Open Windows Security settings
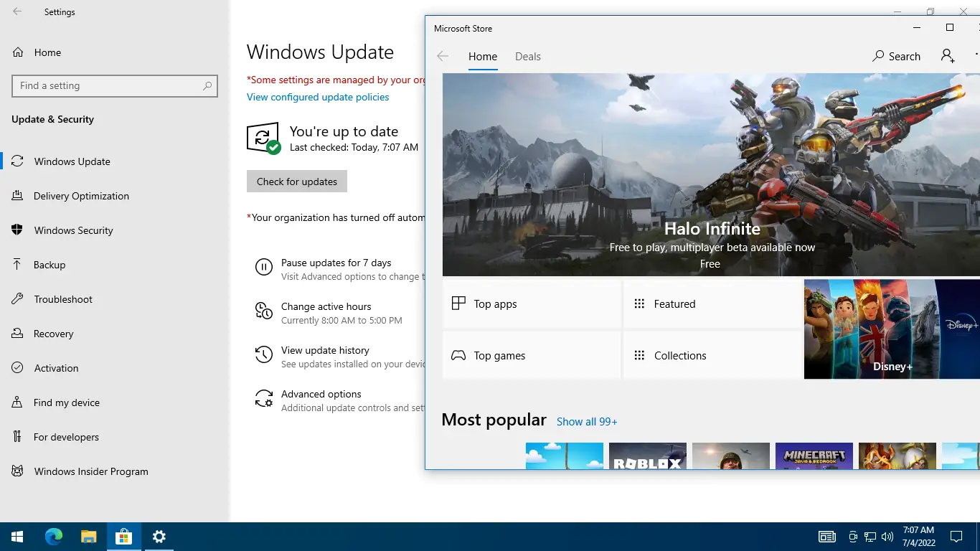Image resolution: width=980 pixels, height=551 pixels. pyautogui.click(x=115, y=230)
